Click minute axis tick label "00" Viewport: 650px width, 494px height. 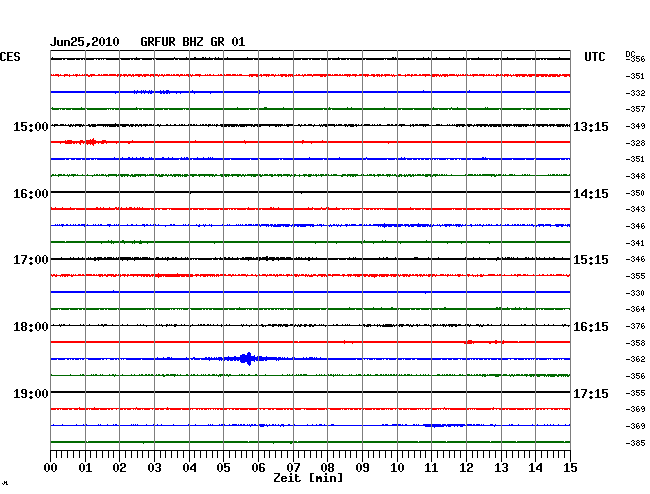tap(51, 468)
